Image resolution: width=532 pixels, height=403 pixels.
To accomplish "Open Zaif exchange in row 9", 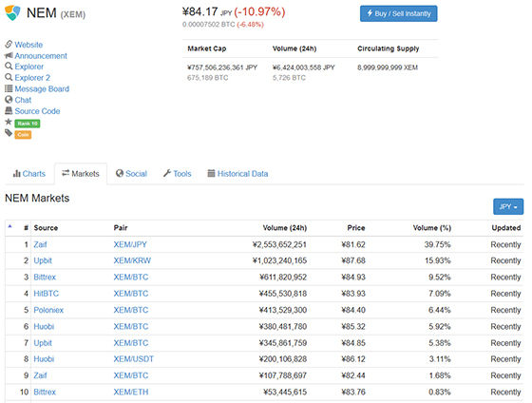I will click(x=40, y=375).
